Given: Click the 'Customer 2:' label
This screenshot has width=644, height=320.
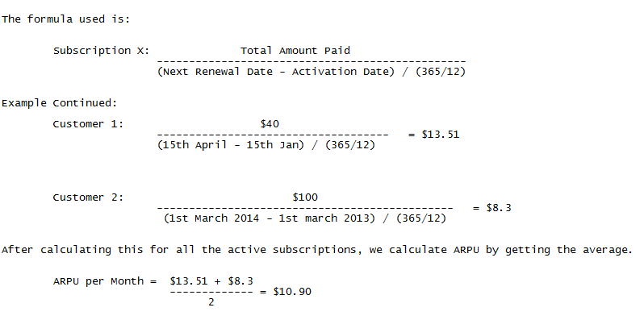Looking at the screenshot, I should 88,197.
